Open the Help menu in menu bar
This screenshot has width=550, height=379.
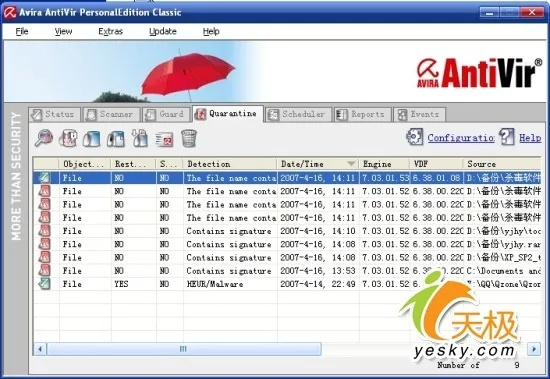(211, 32)
